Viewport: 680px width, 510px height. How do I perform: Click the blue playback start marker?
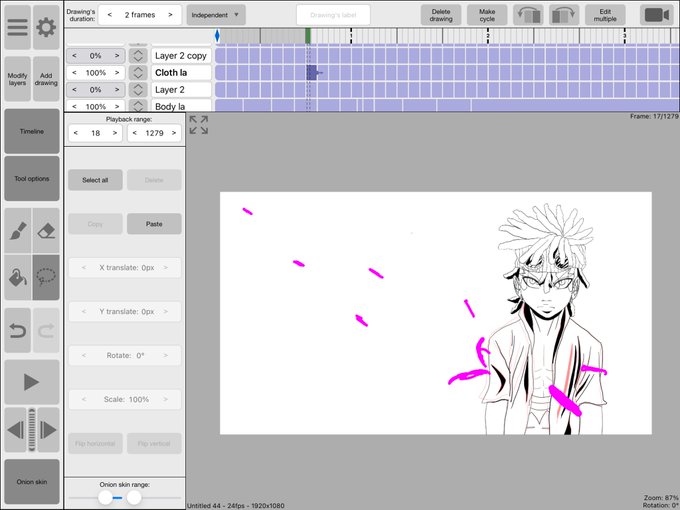[x=217, y=36]
